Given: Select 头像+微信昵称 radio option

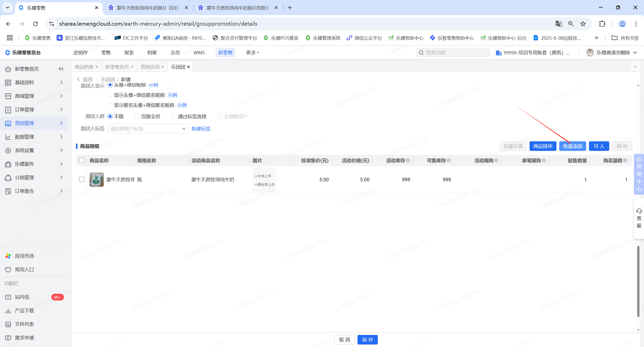Looking at the screenshot, I should (x=110, y=85).
